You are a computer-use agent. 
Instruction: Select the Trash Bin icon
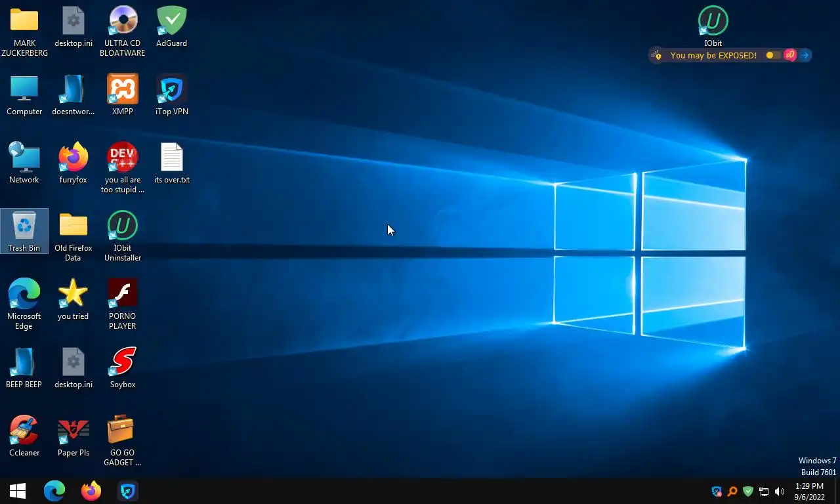point(24,232)
